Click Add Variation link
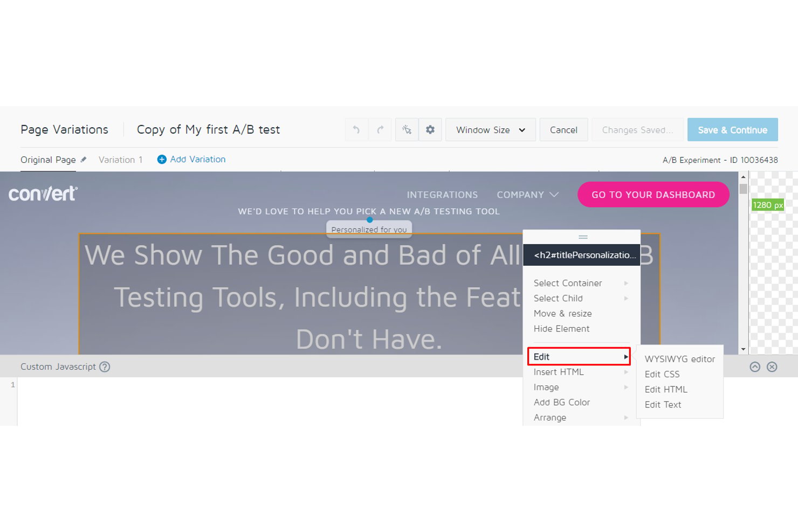The width and height of the screenshot is (798, 532). pyautogui.click(x=198, y=159)
